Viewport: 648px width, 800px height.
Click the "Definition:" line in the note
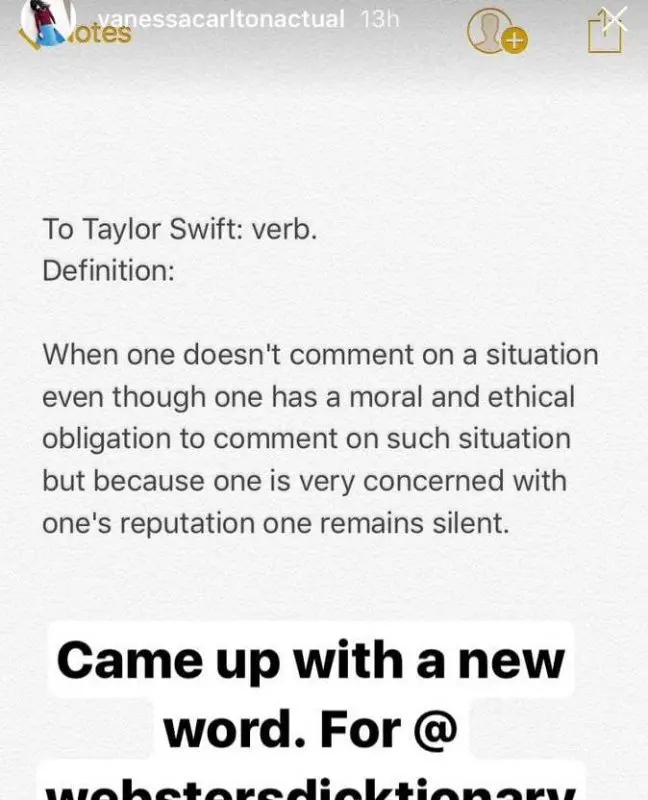click(108, 270)
